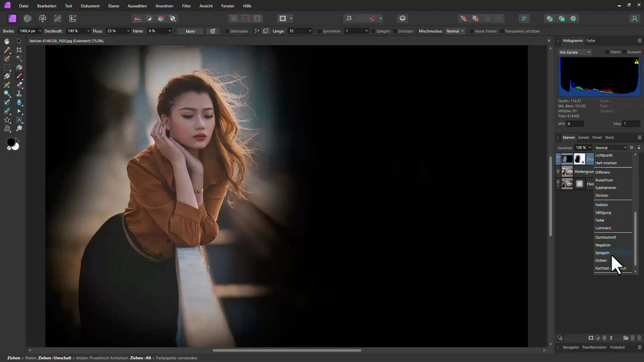Screen dimensions: 644x362
Task: Click the Move tool icon
Action: tap(19, 41)
